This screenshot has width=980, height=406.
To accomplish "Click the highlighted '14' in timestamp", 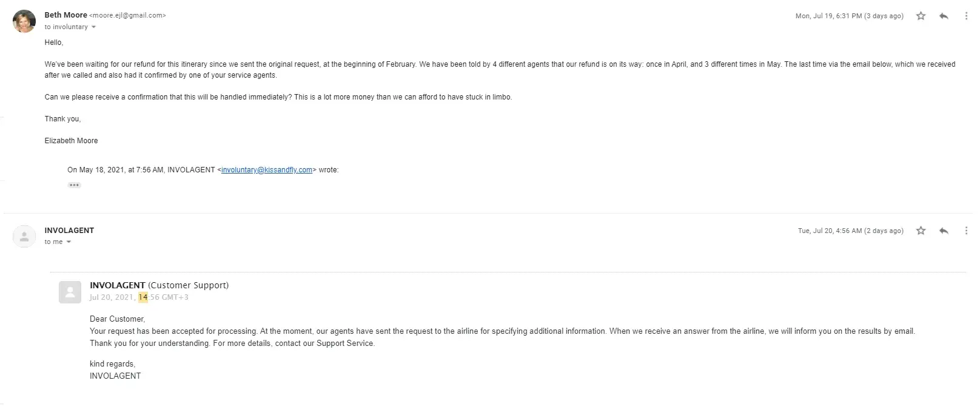I will pyautogui.click(x=143, y=297).
